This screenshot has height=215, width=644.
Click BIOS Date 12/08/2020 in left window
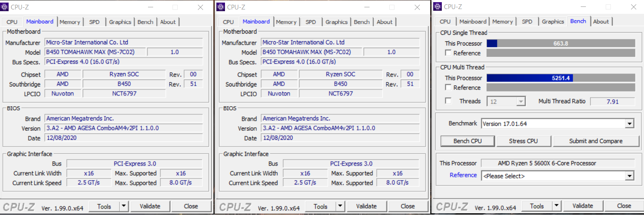pyautogui.click(x=123, y=138)
